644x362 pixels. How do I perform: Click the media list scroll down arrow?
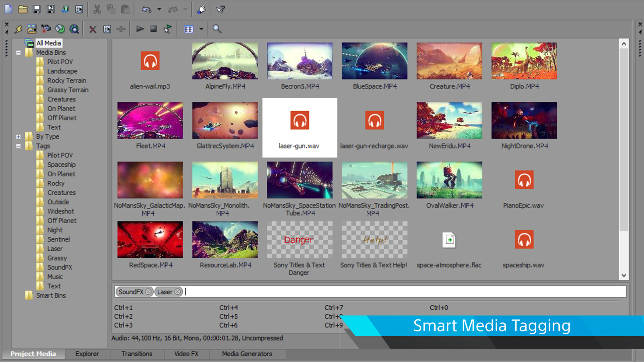click(x=624, y=276)
